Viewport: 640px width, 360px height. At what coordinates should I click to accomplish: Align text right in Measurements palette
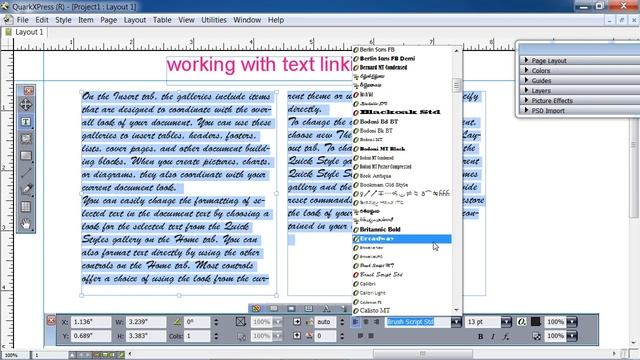coord(376,322)
